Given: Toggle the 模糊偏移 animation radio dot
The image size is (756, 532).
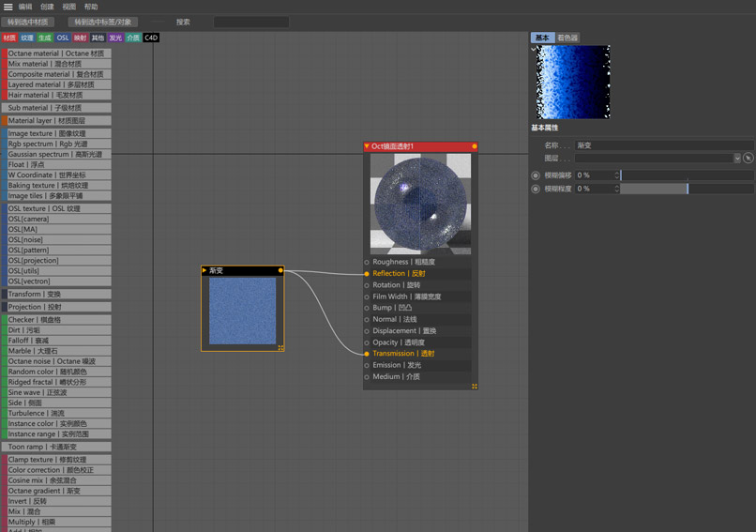Looking at the screenshot, I should (x=536, y=175).
